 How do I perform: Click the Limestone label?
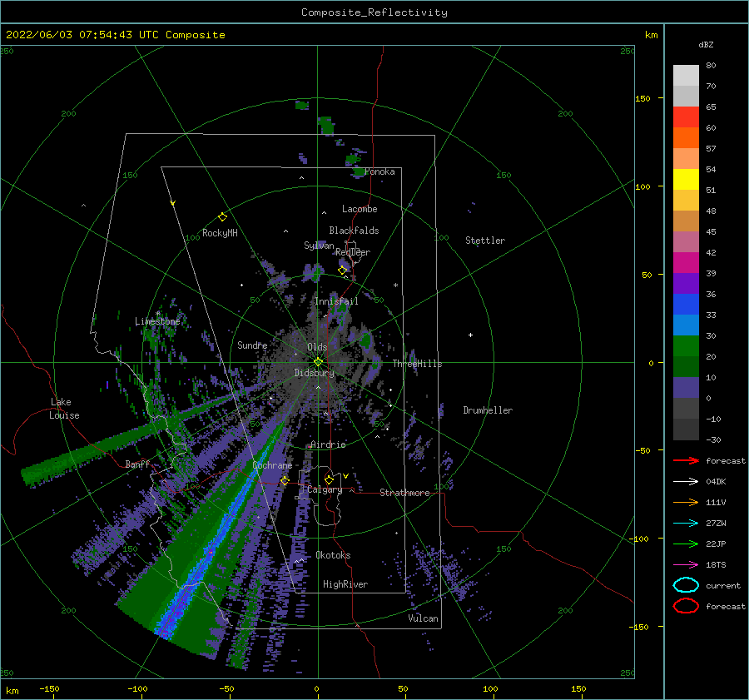157,321
